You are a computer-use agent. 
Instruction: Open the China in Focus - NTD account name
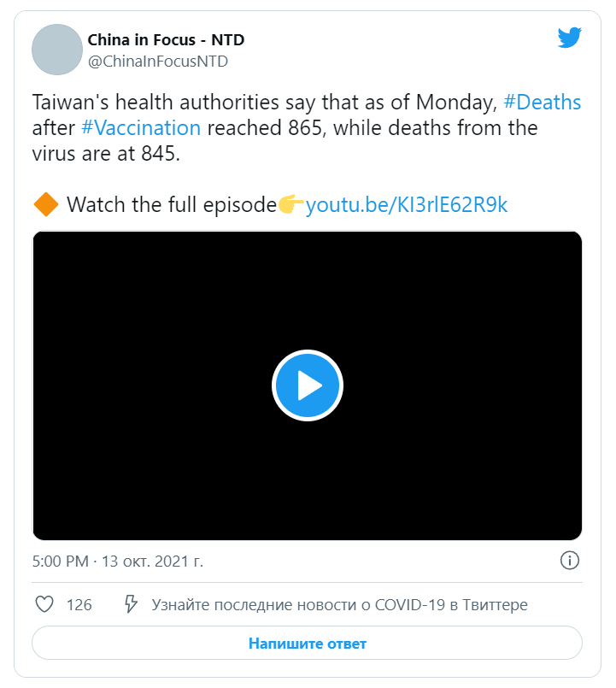[x=166, y=40]
